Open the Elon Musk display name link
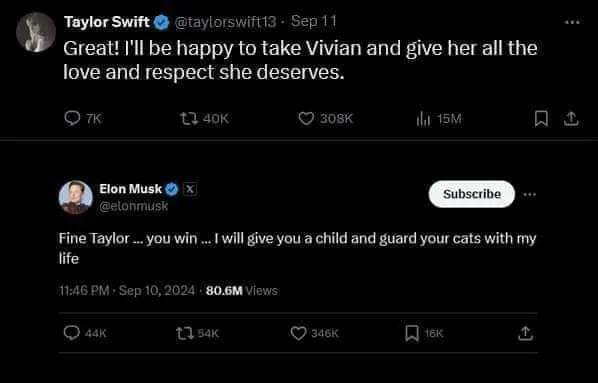The image size is (598, 383). click(130, 189)
